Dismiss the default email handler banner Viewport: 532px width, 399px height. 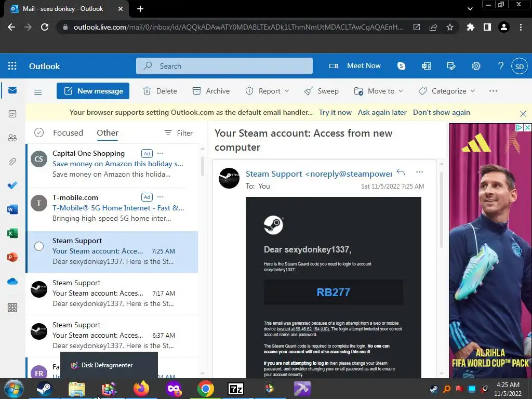point(523,114)
